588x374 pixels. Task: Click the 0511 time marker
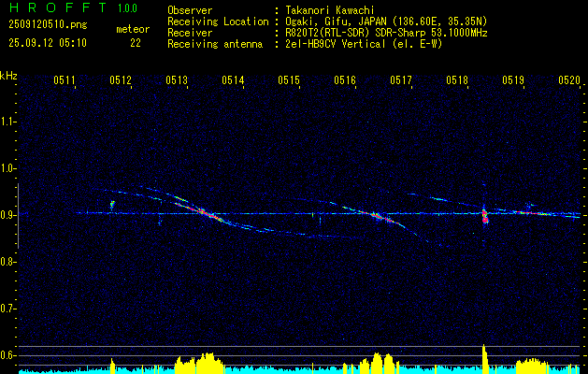click(65, 80)
